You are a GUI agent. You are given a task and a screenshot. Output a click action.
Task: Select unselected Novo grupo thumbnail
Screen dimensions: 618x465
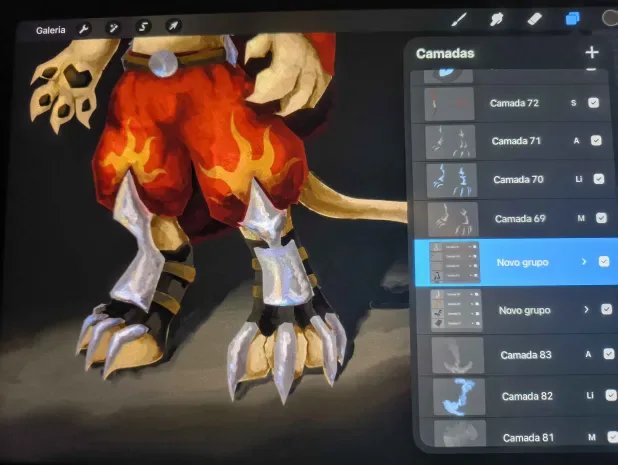456,311
